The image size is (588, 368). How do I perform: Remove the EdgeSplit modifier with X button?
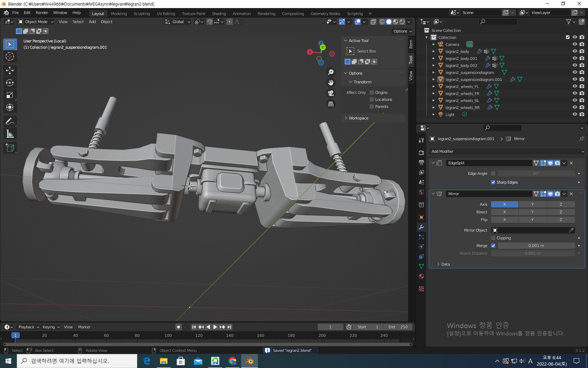pos(571,163)
